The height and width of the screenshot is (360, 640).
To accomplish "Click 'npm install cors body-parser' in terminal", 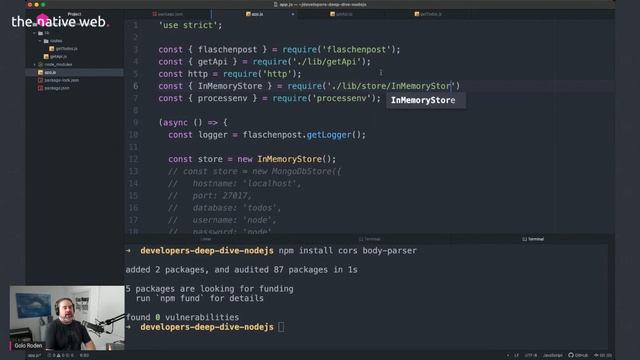I will pyautogui.click(x=348, y=251).
